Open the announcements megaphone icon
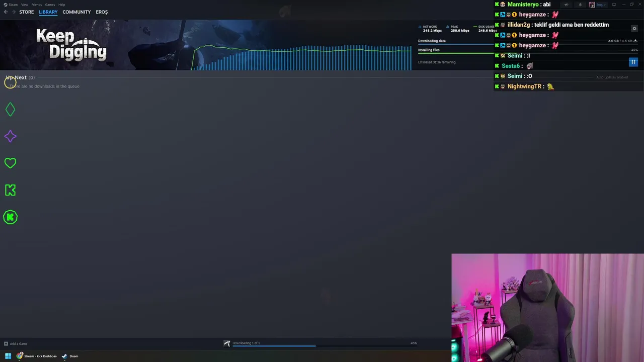 tap(566, 5)
